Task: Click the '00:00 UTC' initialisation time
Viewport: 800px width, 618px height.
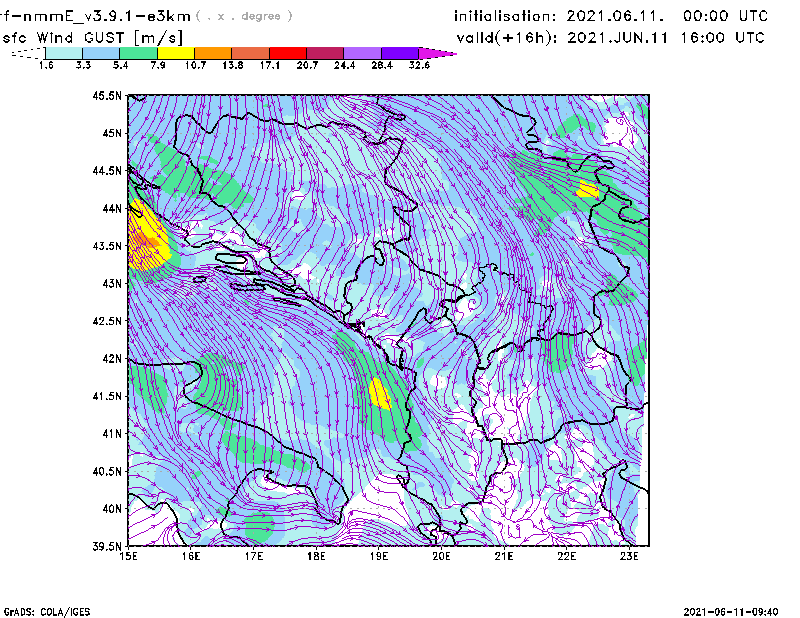Action: click(x=725, y=16)
